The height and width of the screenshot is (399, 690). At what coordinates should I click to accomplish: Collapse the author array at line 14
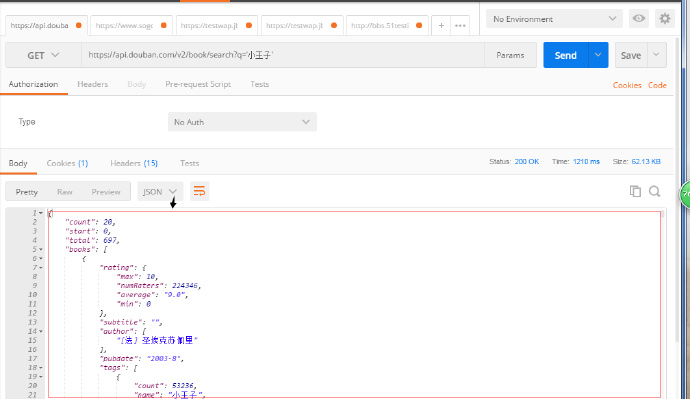40,331
